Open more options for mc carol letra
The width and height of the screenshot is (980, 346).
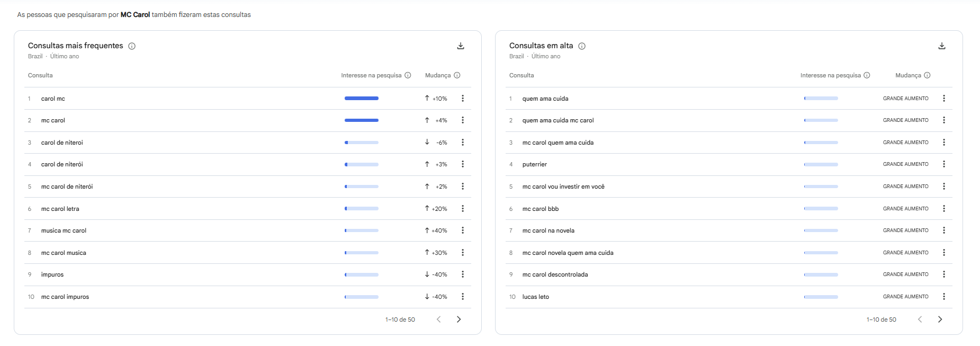[463, 209]
